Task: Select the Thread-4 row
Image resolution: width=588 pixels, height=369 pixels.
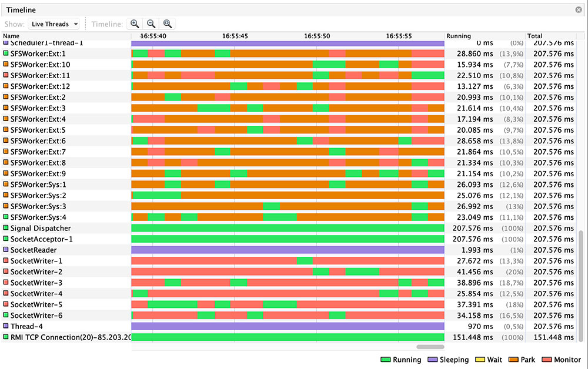Action: (26, 326)
